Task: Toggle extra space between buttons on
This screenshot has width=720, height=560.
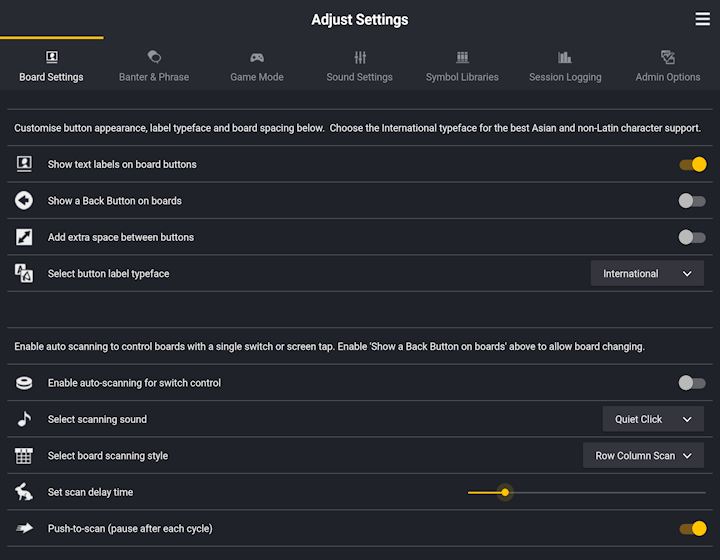Action: tap(692, 237)
